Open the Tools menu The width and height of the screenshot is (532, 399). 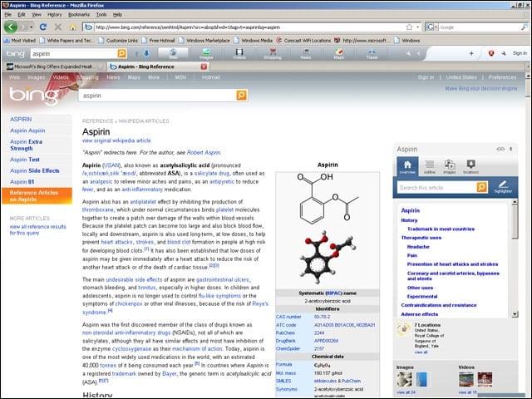point(101,15)
